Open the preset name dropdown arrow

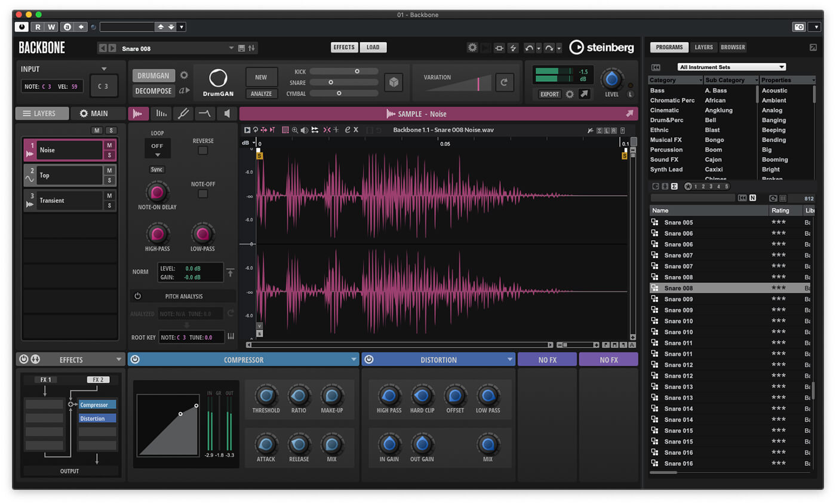232,48
